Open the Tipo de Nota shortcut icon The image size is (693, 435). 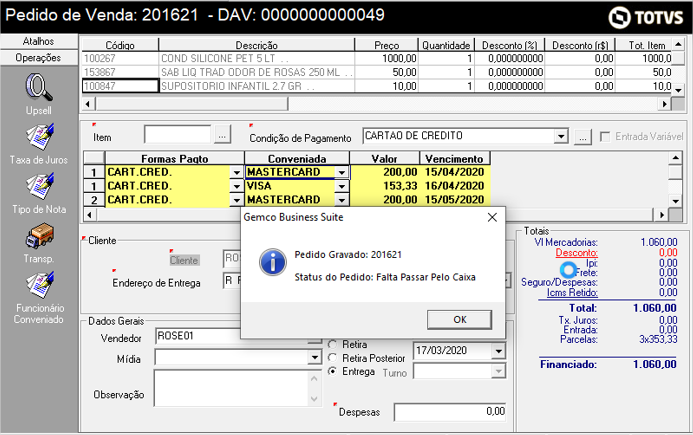tap(40, 186)
